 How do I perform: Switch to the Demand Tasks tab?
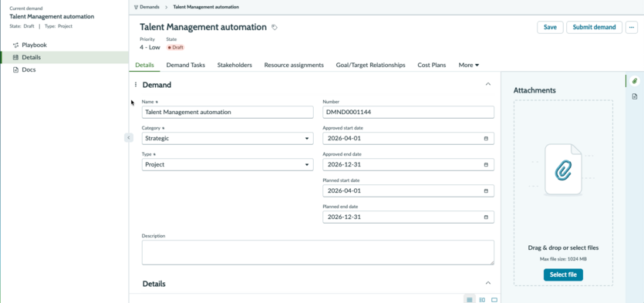[186, 65]
